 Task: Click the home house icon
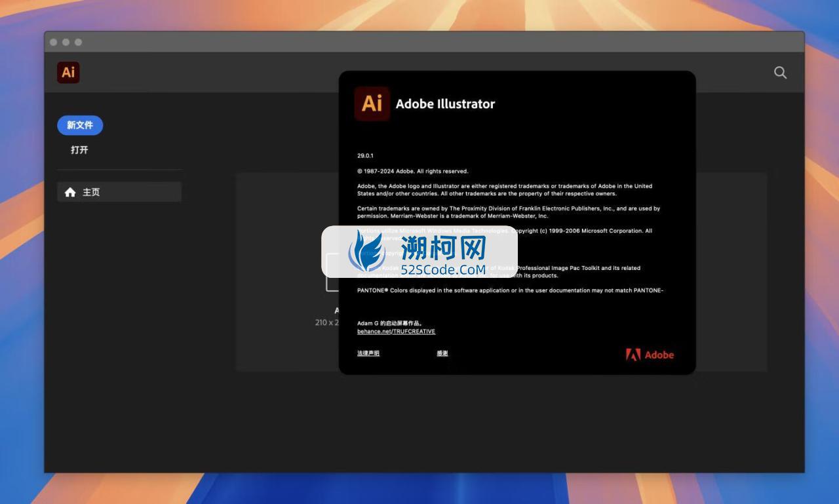point(70,192)
